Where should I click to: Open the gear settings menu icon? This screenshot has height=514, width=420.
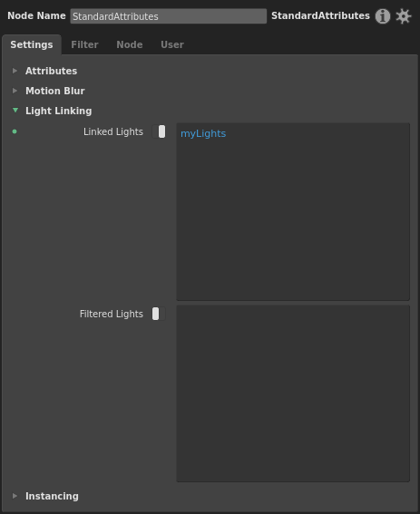click(x=404, y=16)
